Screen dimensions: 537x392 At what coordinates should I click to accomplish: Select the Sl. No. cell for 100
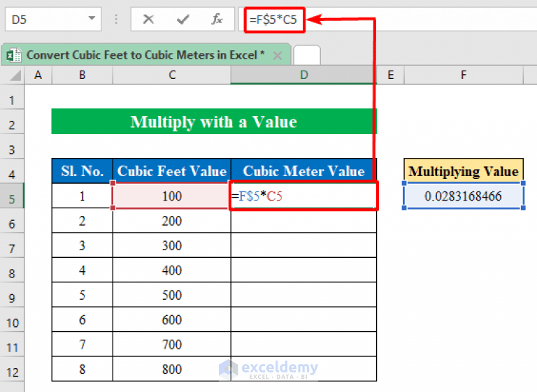pos(83,196)
